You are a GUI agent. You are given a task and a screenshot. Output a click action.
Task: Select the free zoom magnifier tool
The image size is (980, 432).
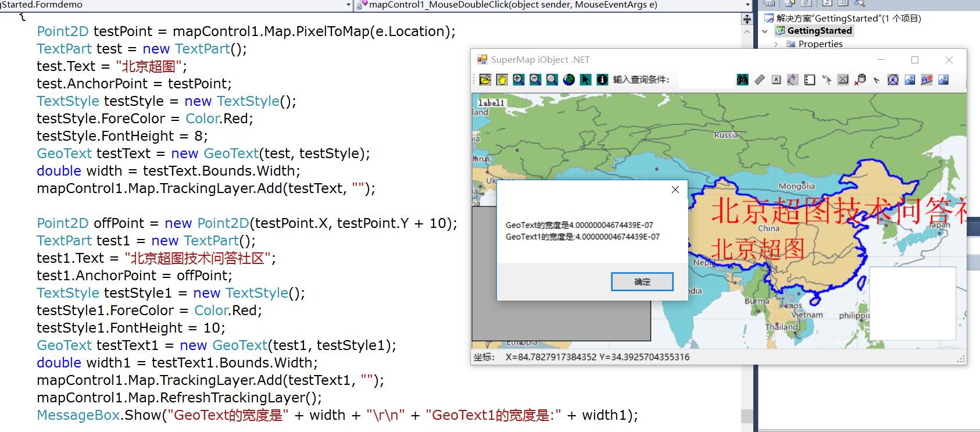click(x=552, y=80)
